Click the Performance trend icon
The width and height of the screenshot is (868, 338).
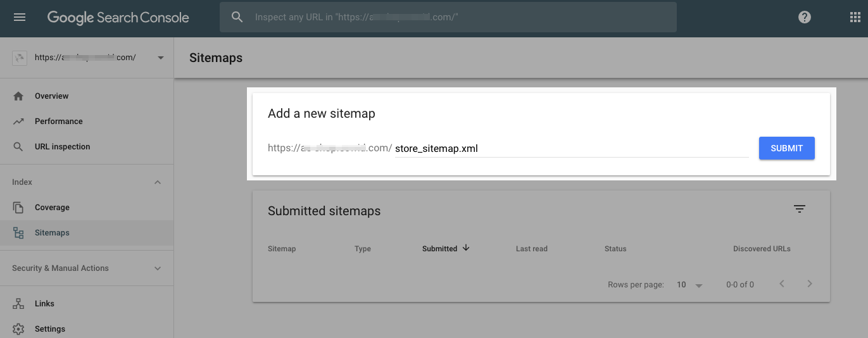click(x=18, y=122)
